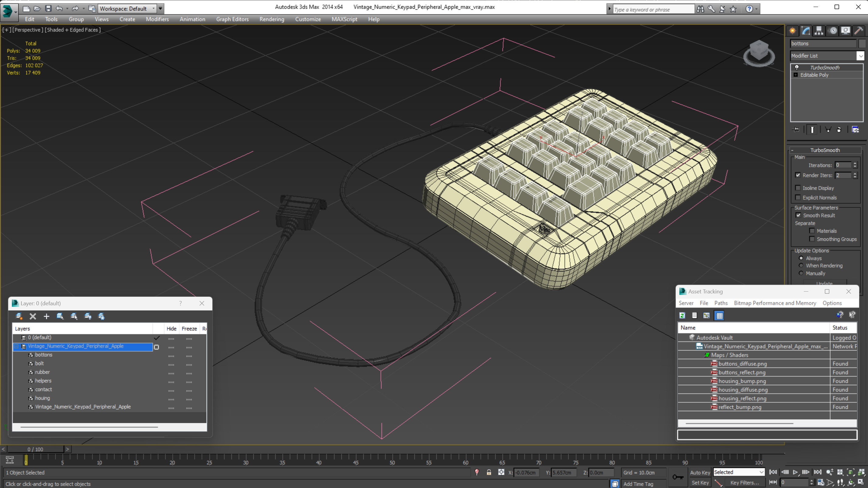Screen dimensions: 868x488
Task: Open a file with the folder icon
Action: (37, 9)
